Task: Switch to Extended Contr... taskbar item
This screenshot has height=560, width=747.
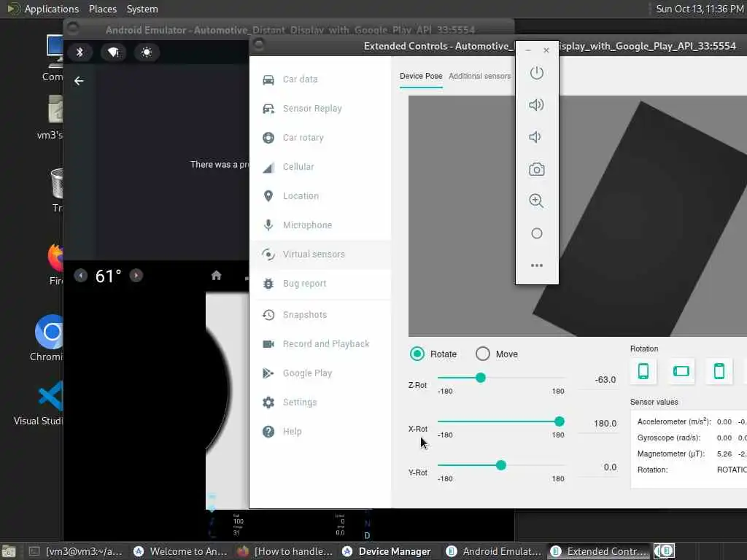Action: tap(598, 551)
